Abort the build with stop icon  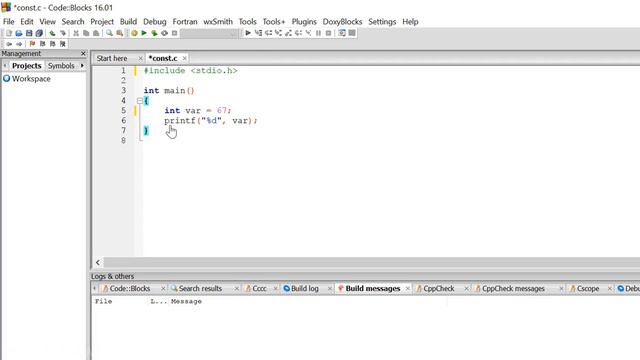[174, 33]
